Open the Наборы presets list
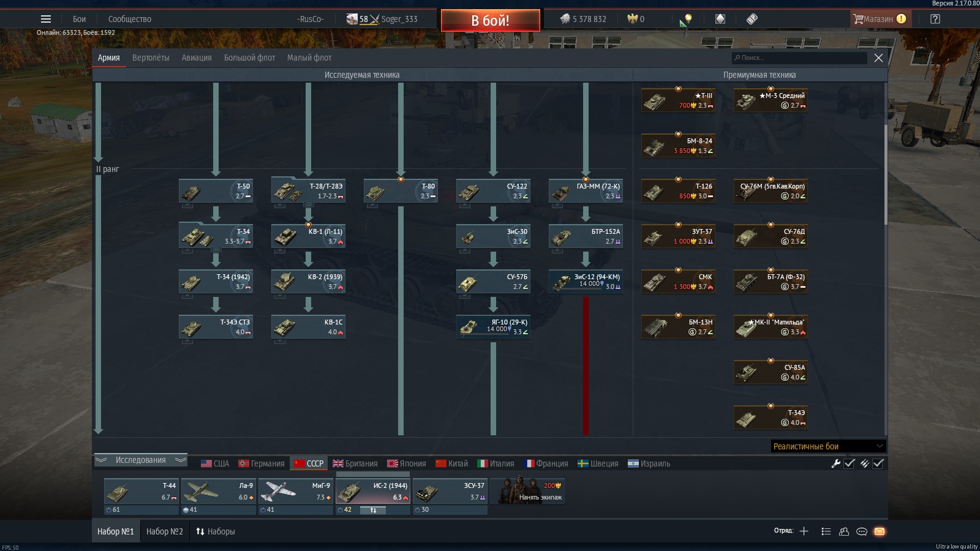Viewport: 980px width, 551px height. click(215, 531)
